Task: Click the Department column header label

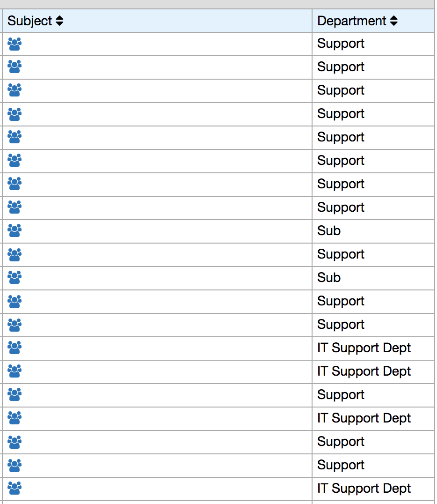Action: point(352,21)
